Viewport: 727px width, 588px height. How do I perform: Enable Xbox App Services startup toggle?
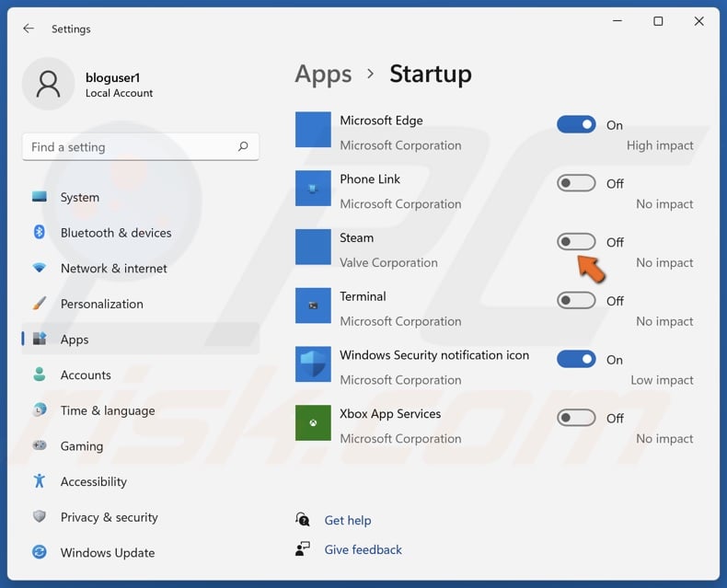(x=576, y=418)
